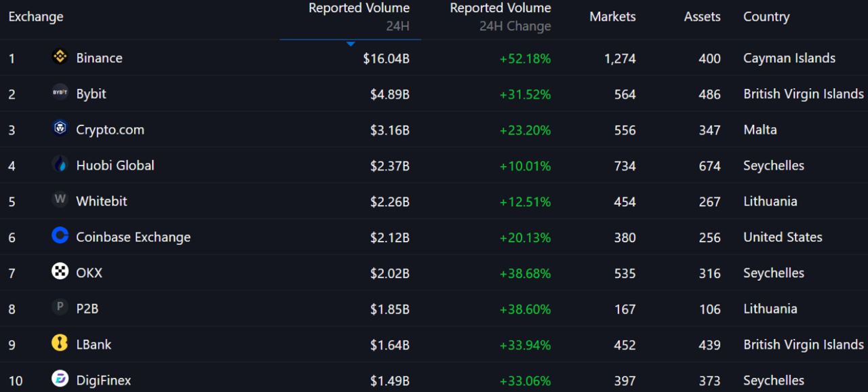Open the Coinbase Exchange link
The width and height of the screenshot is (868, 392).
tap(133, 237)
